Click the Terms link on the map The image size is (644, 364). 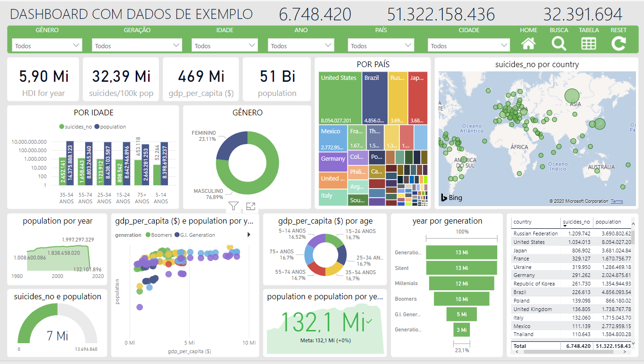tap(617, 201)
